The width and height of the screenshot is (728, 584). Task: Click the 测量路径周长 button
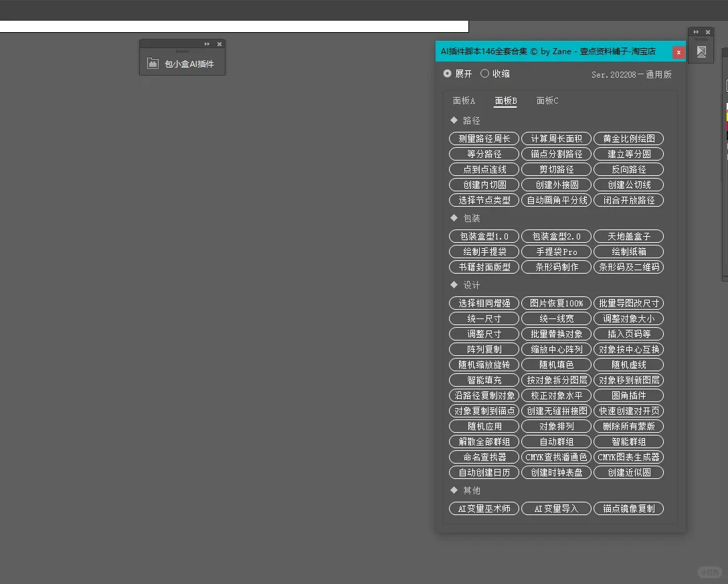[484, 138]
